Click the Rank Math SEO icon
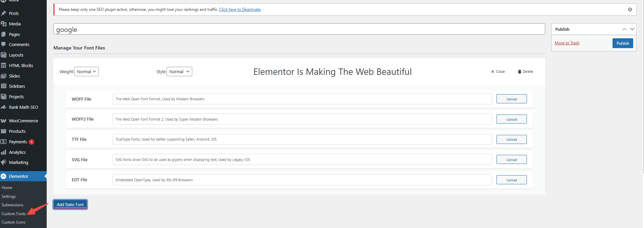This screenshot has width=644, height=228. coord(4,107)
